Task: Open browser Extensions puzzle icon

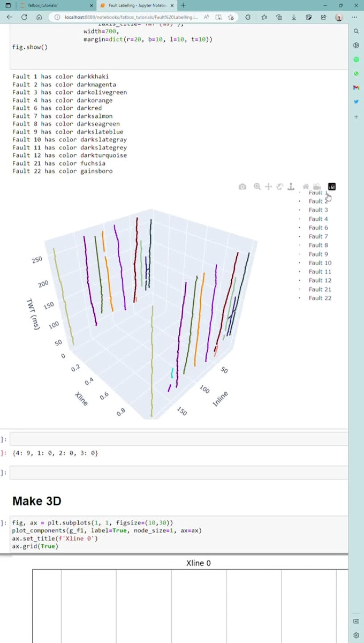Action: pos(247,17)
